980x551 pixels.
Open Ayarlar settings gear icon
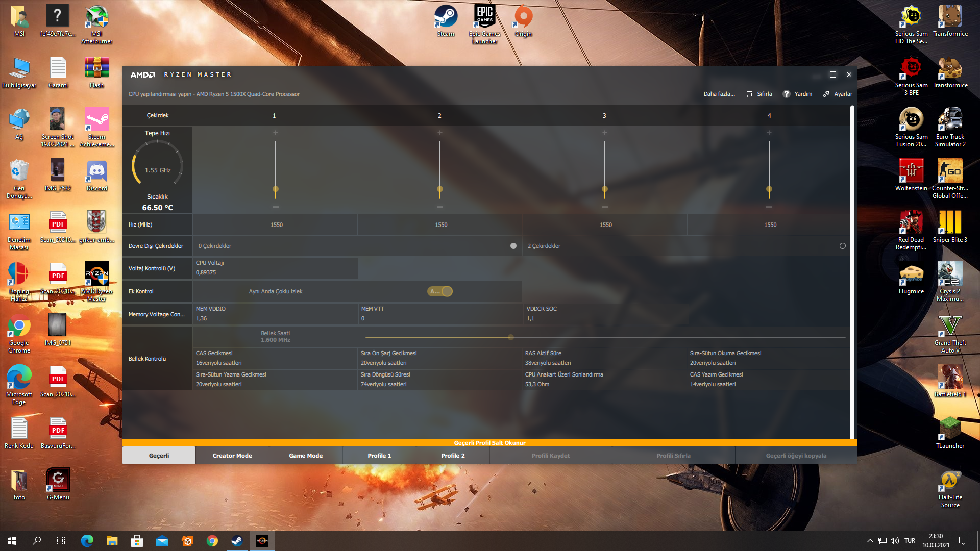pyautogui.click(x=826, y=94)
